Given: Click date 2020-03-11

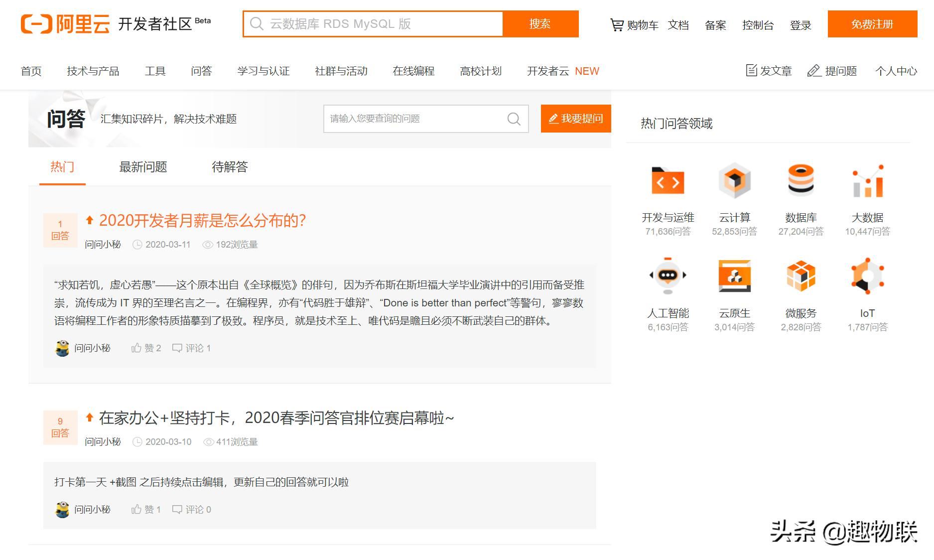Looking at the screenshot, I should (162, 244).
